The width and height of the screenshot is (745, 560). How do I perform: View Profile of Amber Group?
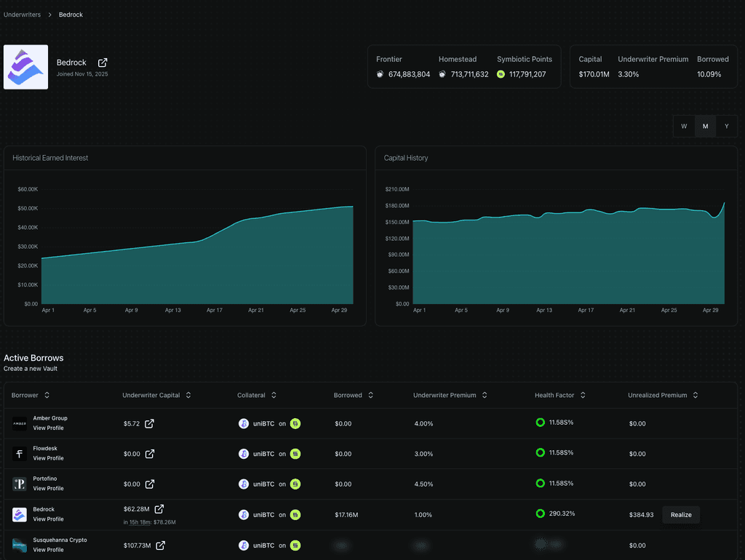tap(49, 428)
